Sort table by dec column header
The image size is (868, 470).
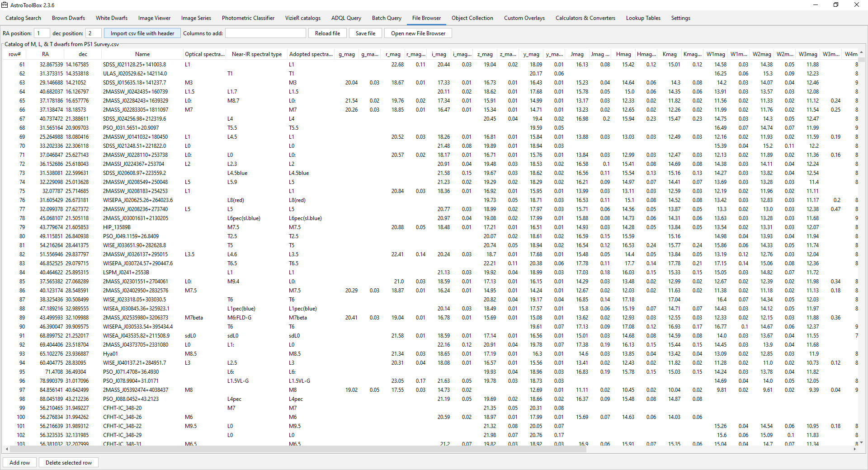(x=83, y=54)
